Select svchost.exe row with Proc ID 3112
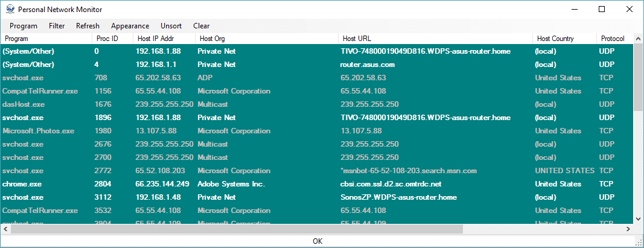644x248 pixels. 317,197
